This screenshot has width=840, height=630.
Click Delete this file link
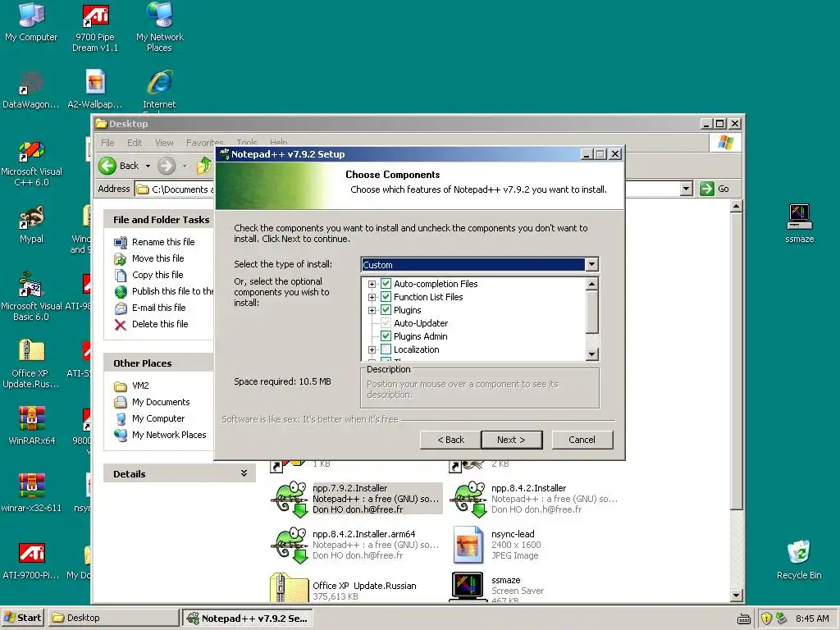point(160,324)
